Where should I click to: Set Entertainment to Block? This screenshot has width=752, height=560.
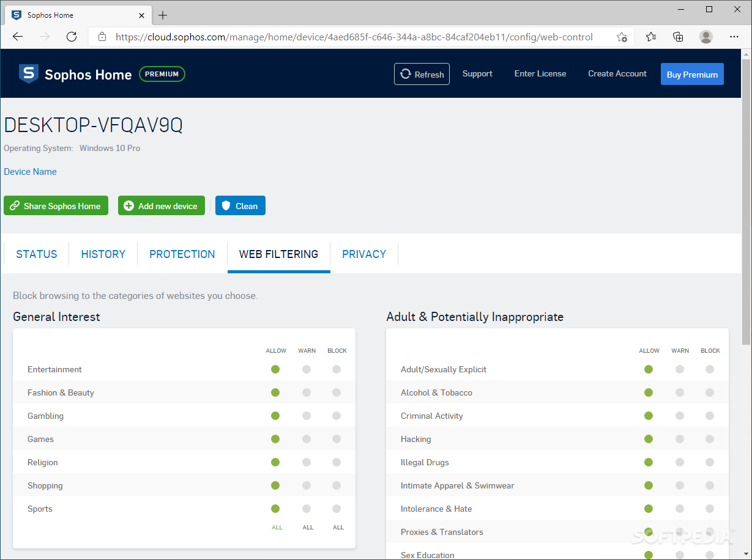click(x=337, y=369)
